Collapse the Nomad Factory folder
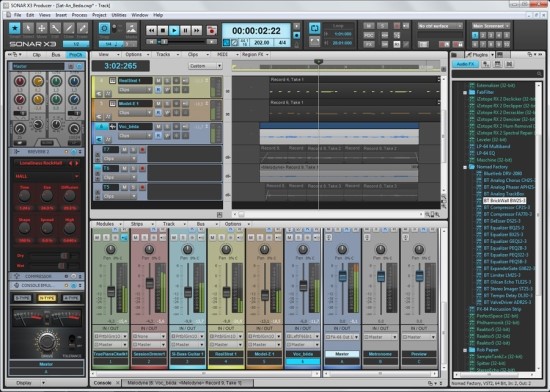550x392 pixels. pos(465,167)
